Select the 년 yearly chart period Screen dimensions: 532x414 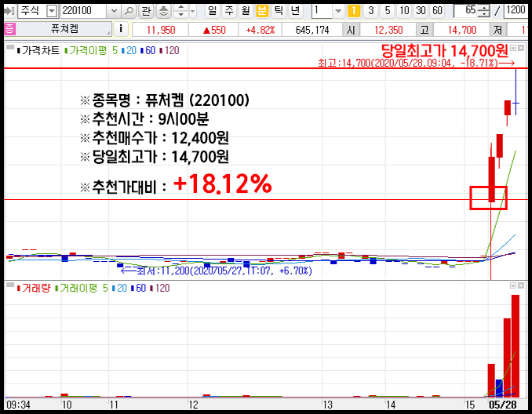[x=295, y=11]
